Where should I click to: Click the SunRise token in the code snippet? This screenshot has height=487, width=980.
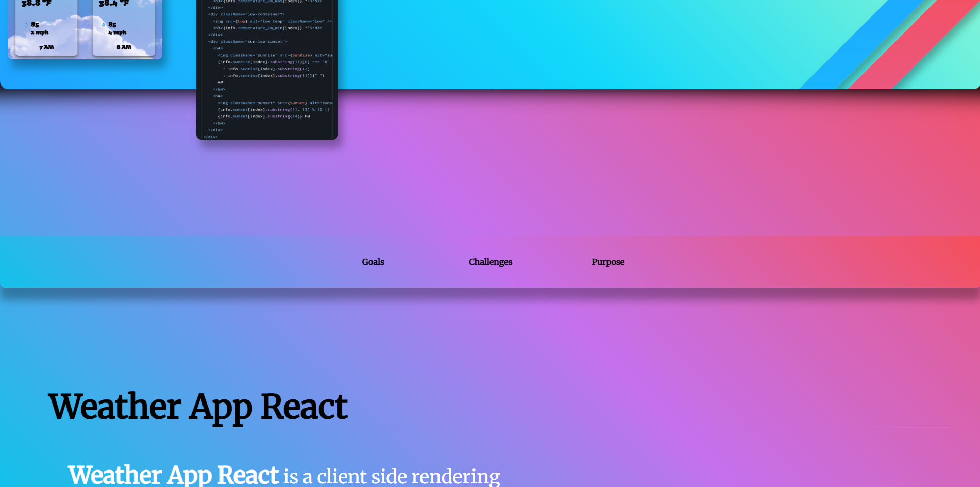(x=301, y=55)
